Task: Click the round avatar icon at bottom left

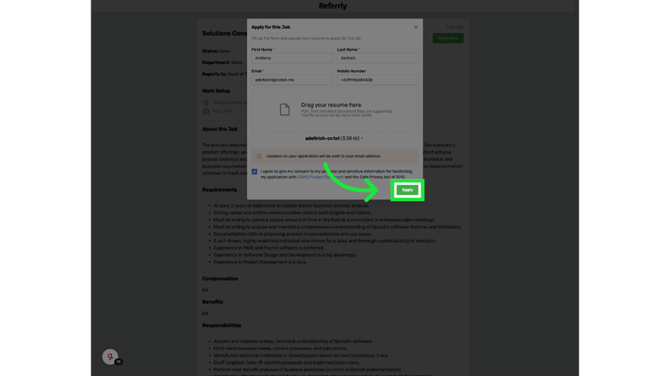Action: [110, 356]
